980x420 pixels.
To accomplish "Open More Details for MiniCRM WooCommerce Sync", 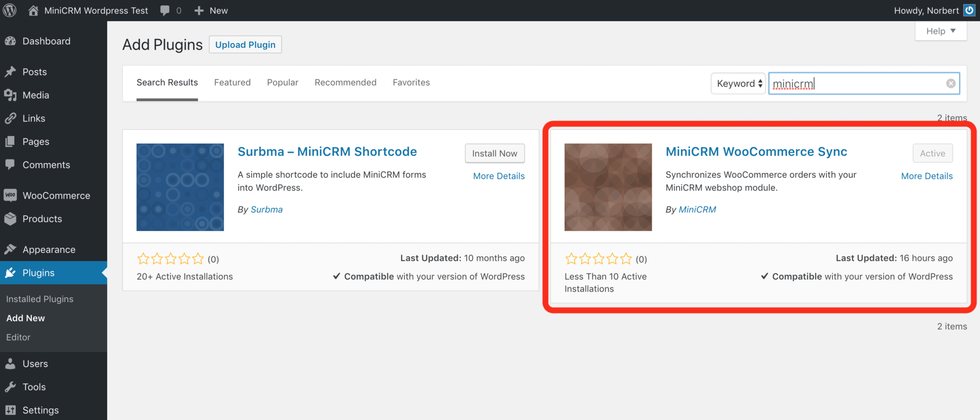I will pos(927,176).
